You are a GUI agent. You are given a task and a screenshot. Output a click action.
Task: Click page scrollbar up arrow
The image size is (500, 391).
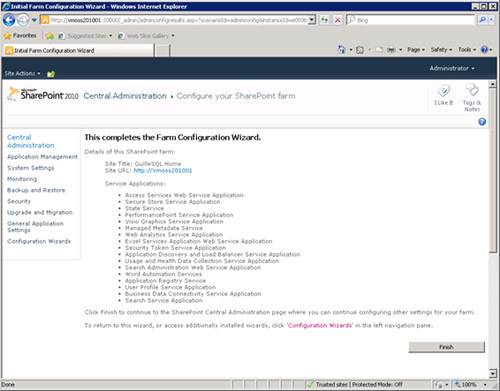pyautogui.click(x=493, y=84)
